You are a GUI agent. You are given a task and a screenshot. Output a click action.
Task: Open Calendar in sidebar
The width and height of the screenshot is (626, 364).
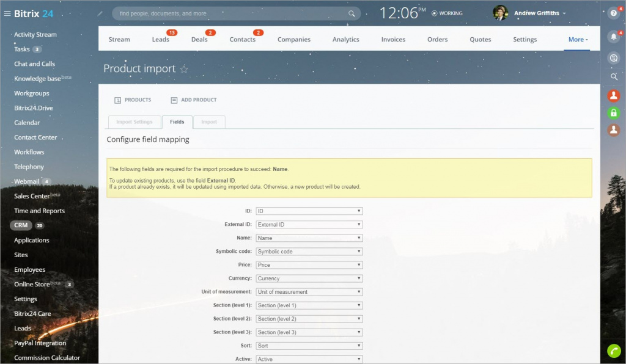(x=27, y=123)
